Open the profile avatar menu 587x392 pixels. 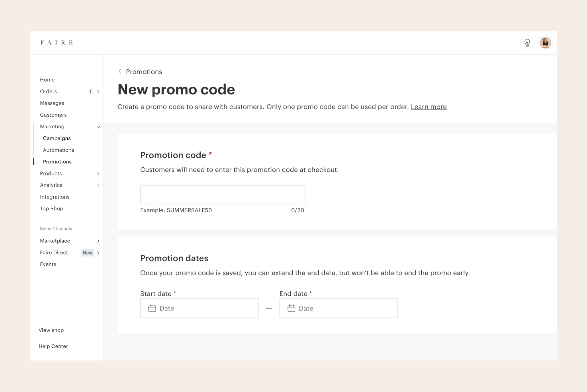(545, 42)
